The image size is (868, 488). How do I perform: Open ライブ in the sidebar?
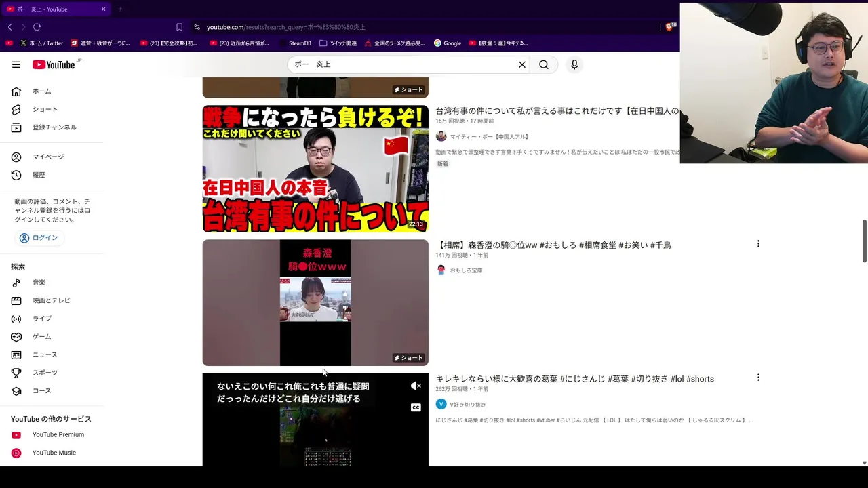click(52, 319)
